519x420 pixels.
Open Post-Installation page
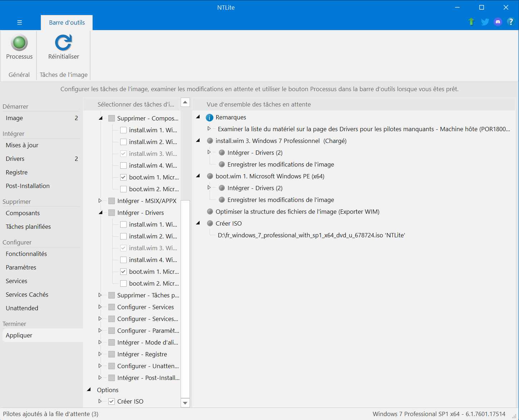41,186
